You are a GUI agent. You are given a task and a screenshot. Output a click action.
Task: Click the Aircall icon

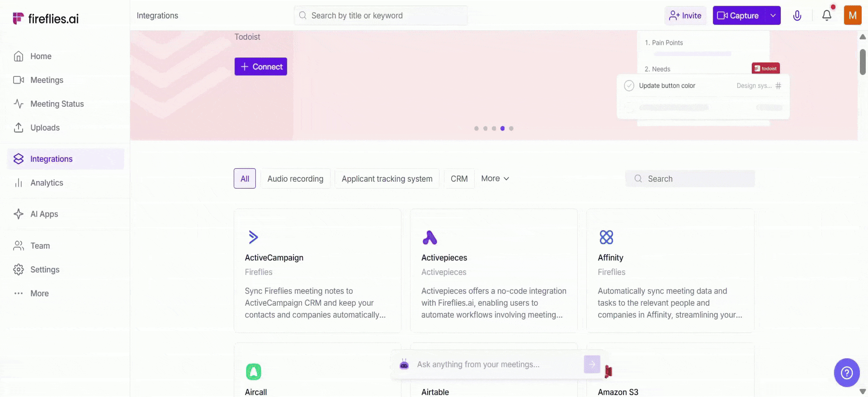[x=254, y=372]
